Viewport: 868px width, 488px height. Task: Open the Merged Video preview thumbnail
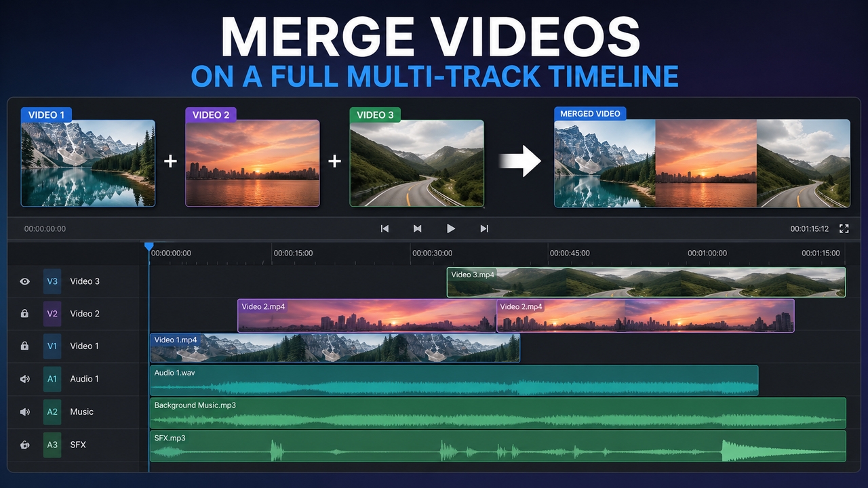(702, 163)
